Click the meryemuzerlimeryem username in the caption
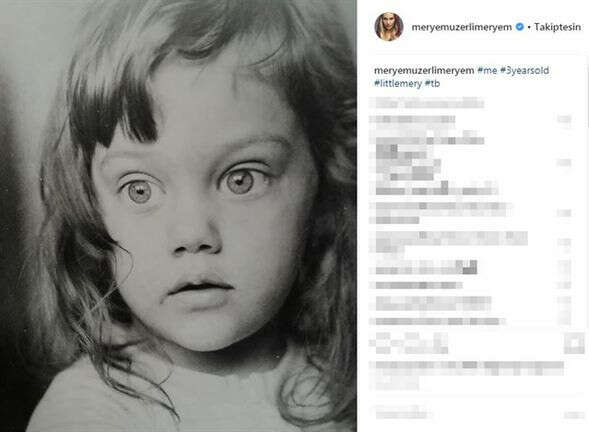The image size is (589, 432). [x=424, y=70]
